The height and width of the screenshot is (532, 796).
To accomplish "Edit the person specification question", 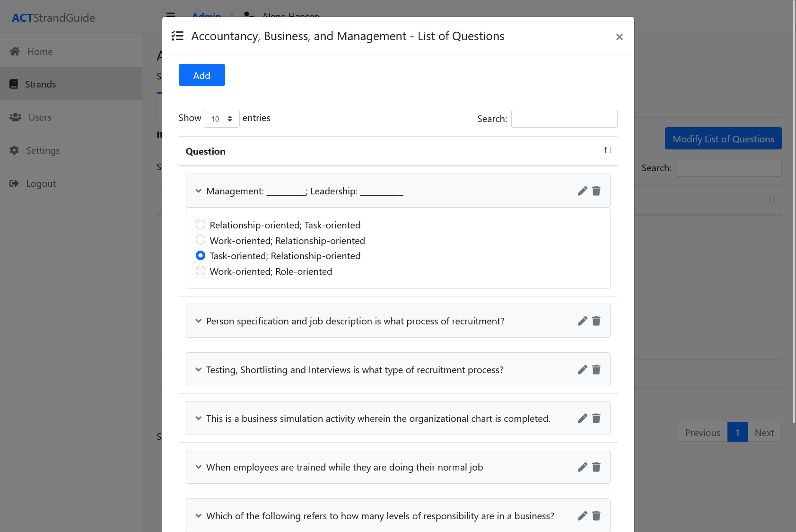I will (582, 321).
